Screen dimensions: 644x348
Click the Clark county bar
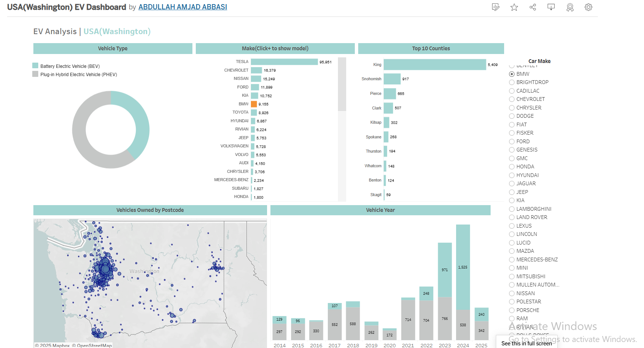[388, 108]
